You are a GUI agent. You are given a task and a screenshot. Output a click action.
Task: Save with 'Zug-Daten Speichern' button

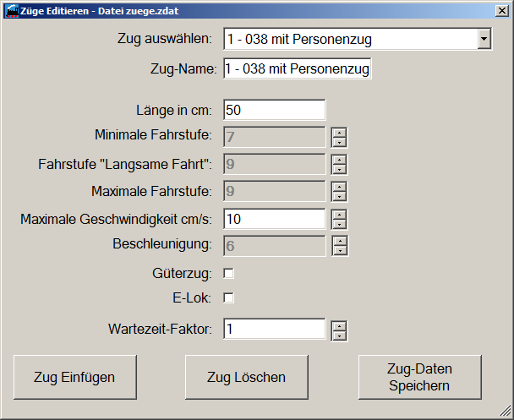[x=420, y=377]
